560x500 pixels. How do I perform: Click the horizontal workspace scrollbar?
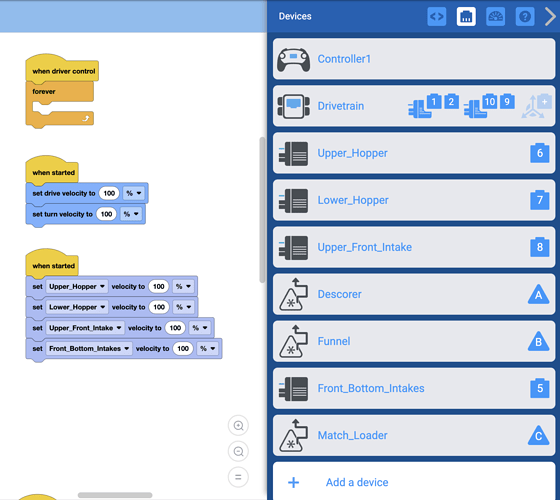click(x=115, y=495)
